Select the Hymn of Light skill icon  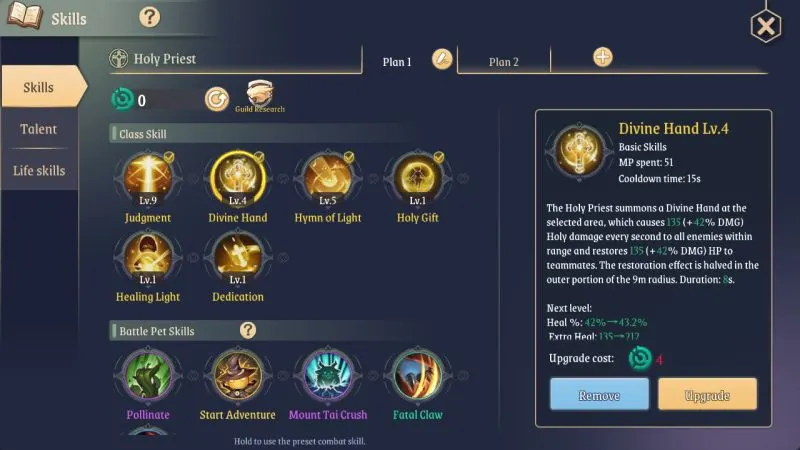tap(328, 178)
